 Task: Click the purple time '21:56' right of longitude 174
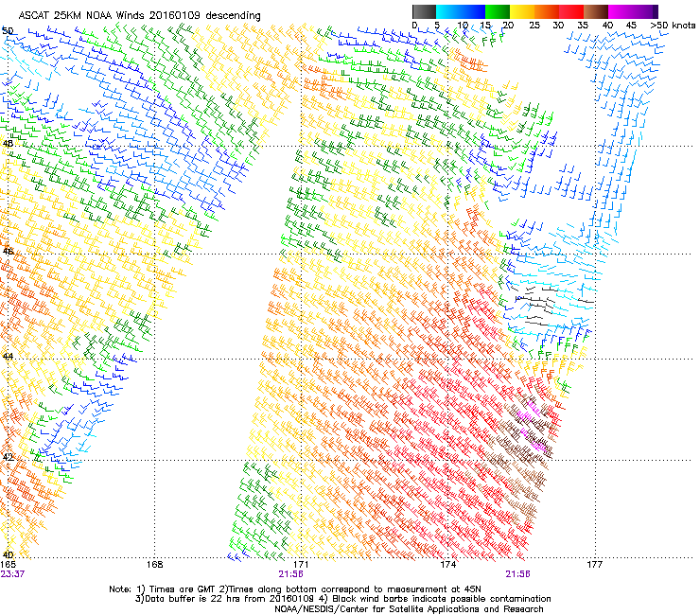tap(517, 574)
